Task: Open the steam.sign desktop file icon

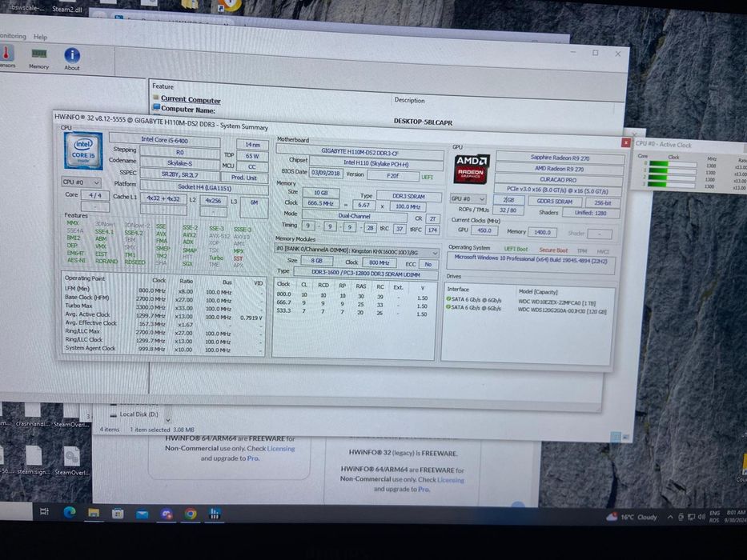Action: (x=34, y=460)
